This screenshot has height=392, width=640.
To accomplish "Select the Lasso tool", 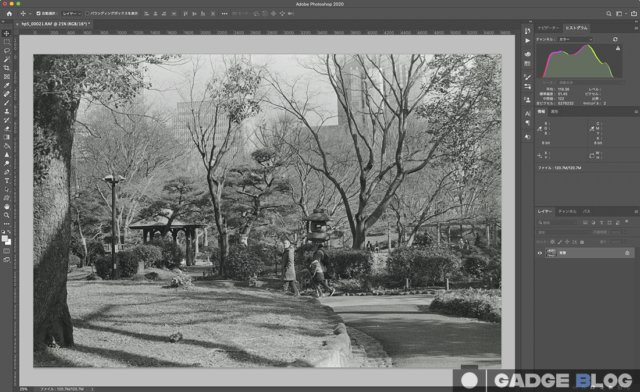I will 7,51.
